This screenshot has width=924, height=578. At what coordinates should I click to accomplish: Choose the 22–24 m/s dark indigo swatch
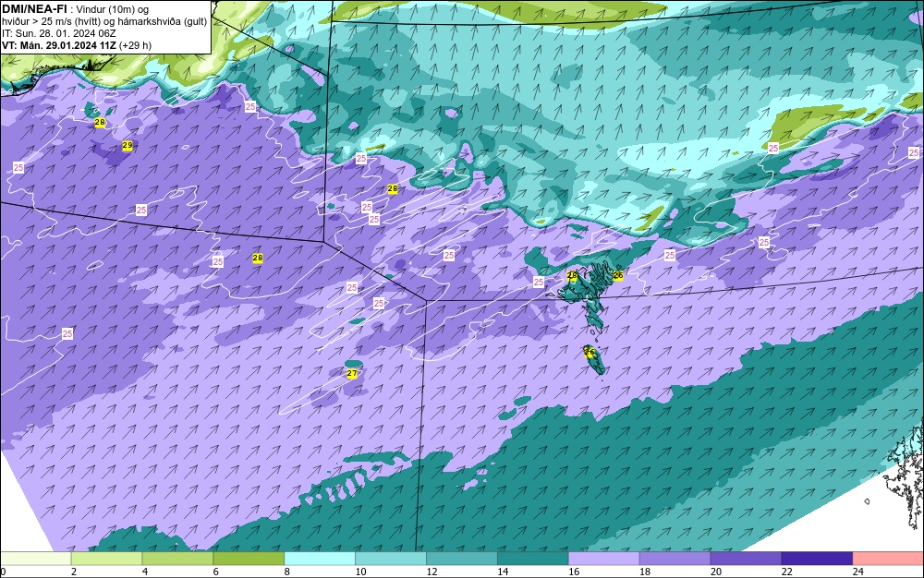[x=817, y=559]
